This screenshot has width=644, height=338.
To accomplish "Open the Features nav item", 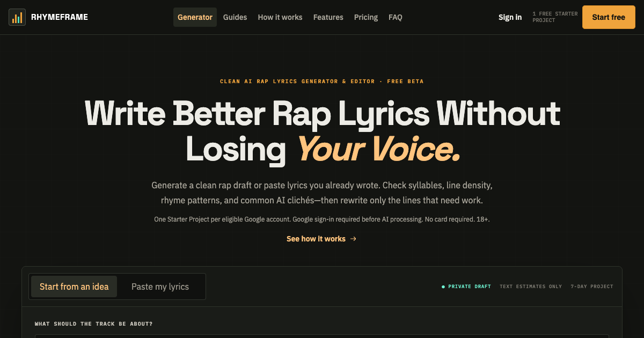I will click(x=328, y=17).
